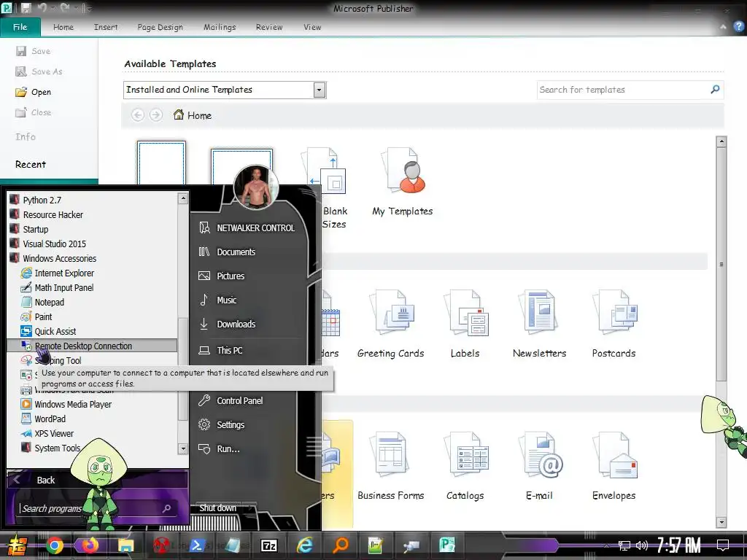
Task: Switch to the Mailings tab
Action: [220, 27]
